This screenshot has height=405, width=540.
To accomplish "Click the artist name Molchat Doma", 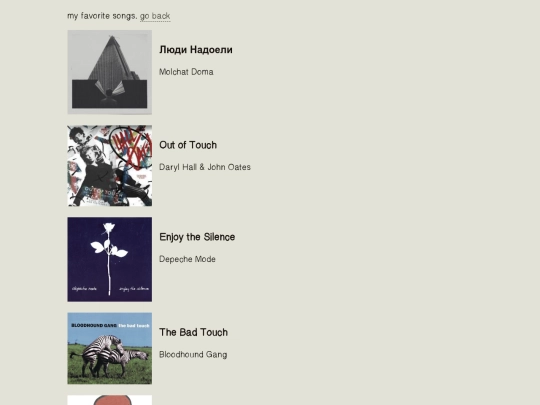I will [186, 72].
